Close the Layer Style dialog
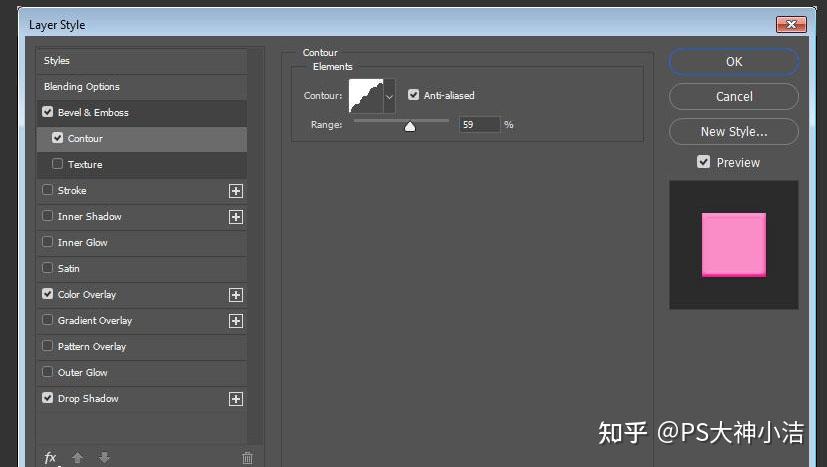827x467 pixels. pos(791,24)
